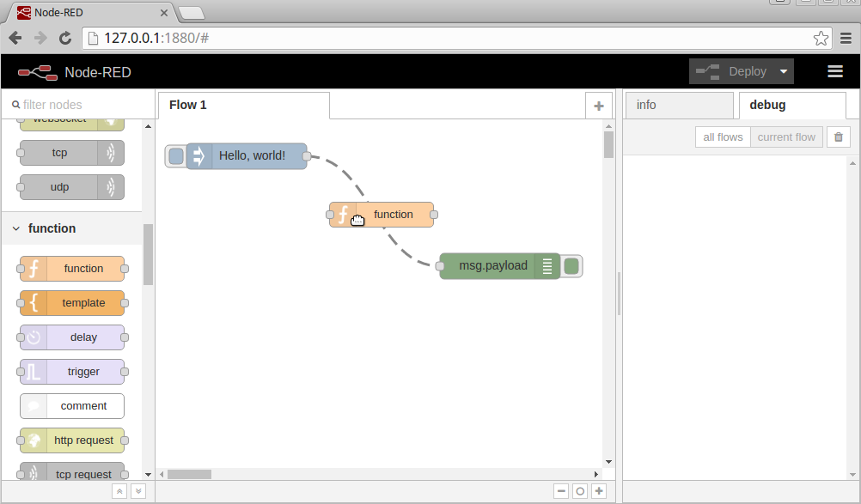Choose the comment node from the palette
The height and width of the screenshot is (504, 861).
click(71, 406)
